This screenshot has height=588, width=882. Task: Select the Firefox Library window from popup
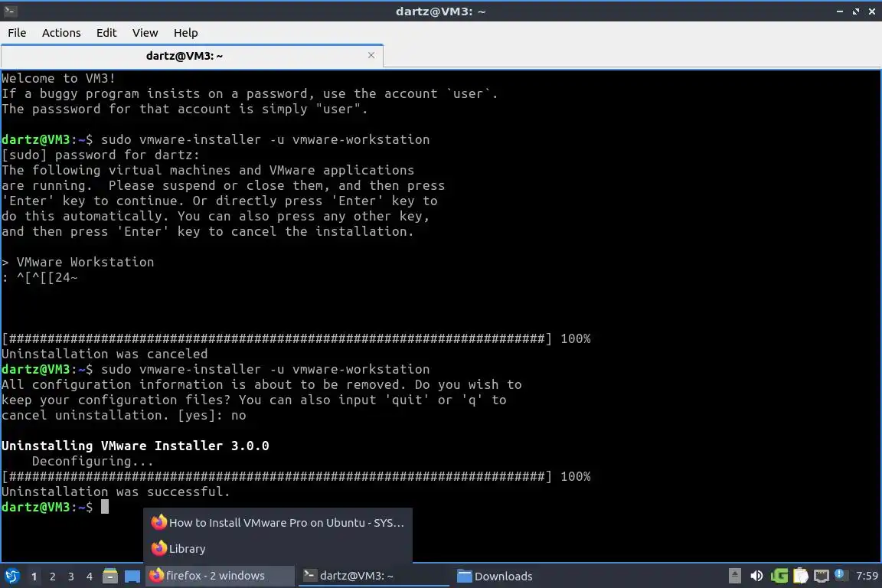tap(278, 548)
